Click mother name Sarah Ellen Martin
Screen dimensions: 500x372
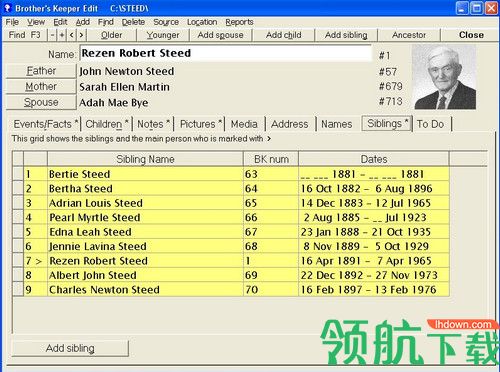[x=124, y=87]
